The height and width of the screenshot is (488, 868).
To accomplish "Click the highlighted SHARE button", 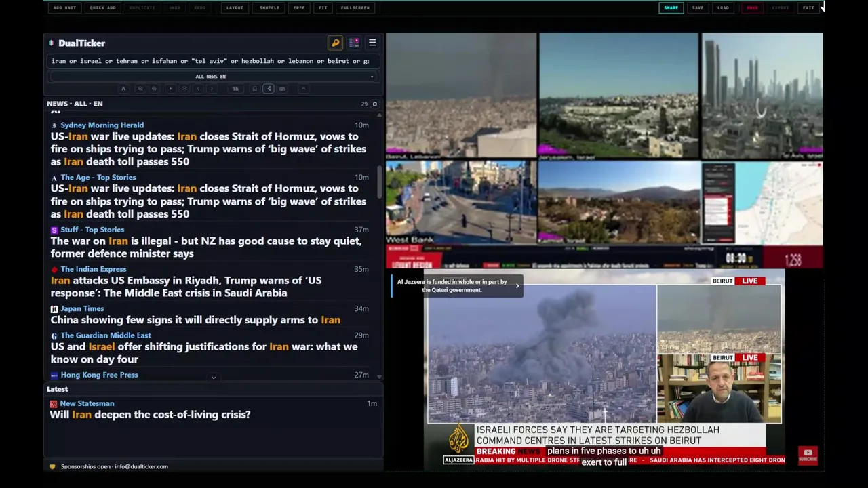I will (x=671, y=8).
